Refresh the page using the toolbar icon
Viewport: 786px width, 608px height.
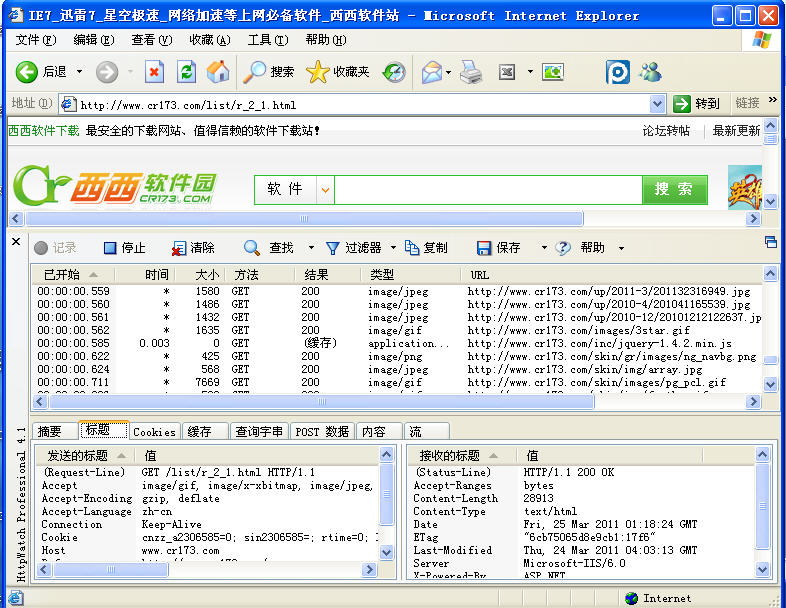186,72
